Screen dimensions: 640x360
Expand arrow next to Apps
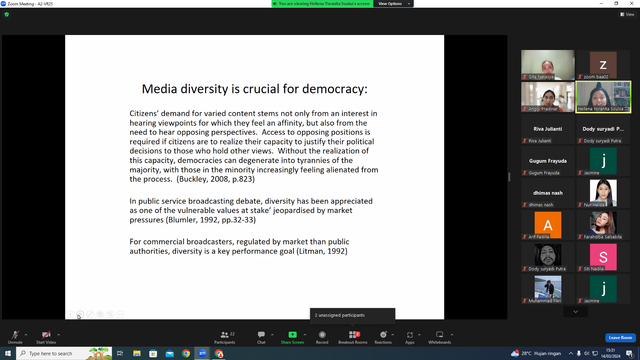point(419,335)
